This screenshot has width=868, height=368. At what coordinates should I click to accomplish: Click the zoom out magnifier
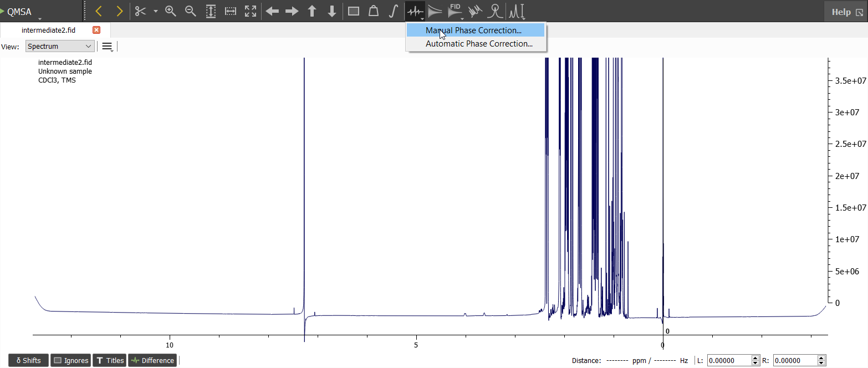[x=191, y=11]
